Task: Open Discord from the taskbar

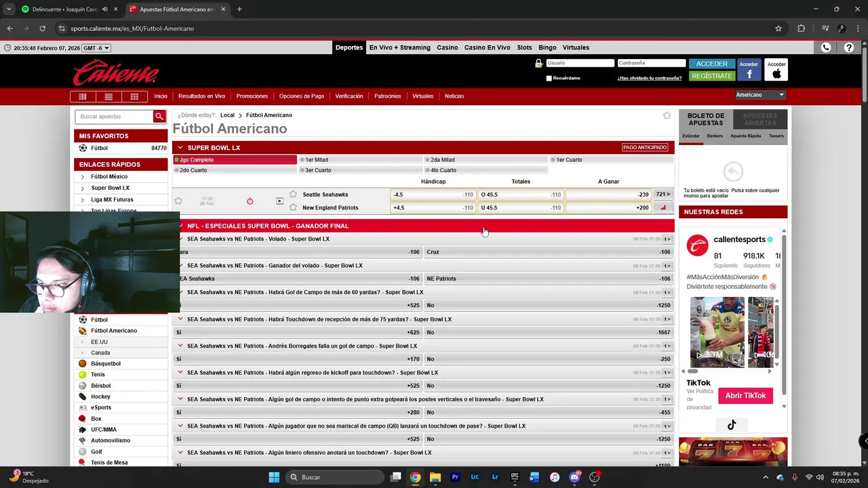Action: [574, 477]
